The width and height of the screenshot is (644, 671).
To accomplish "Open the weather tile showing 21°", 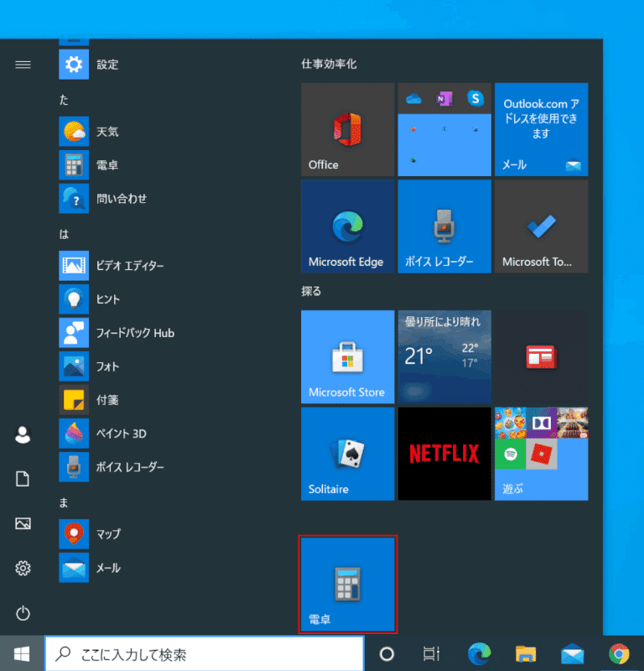I will coord(444,357).
